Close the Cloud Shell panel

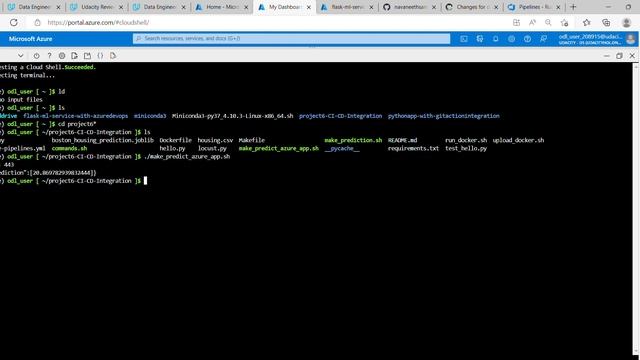(632, 56)
